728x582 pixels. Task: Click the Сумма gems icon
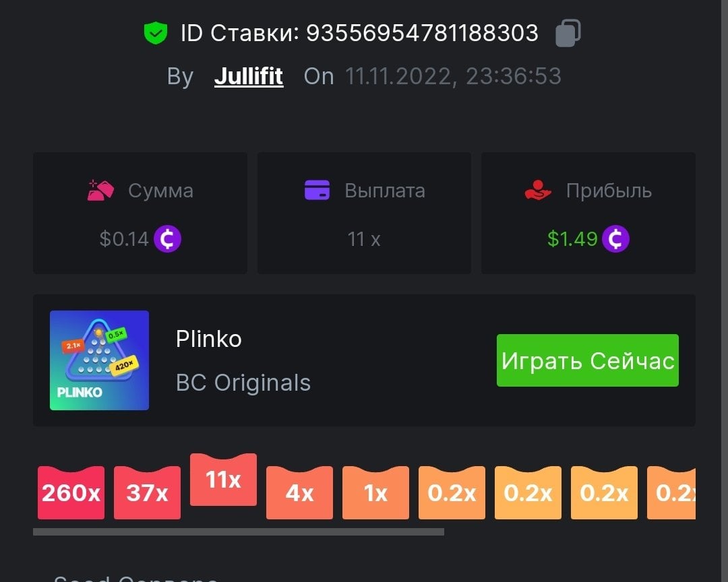[100, 190]
